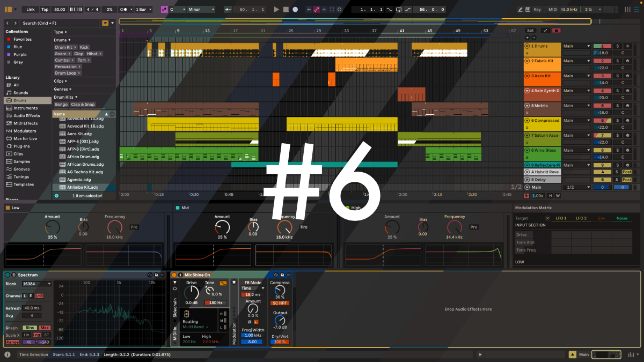This screenshot has width=644, height=362.
Task: Select Noise tab in Modulation Matrix
Action: click(x=622, y=218)
